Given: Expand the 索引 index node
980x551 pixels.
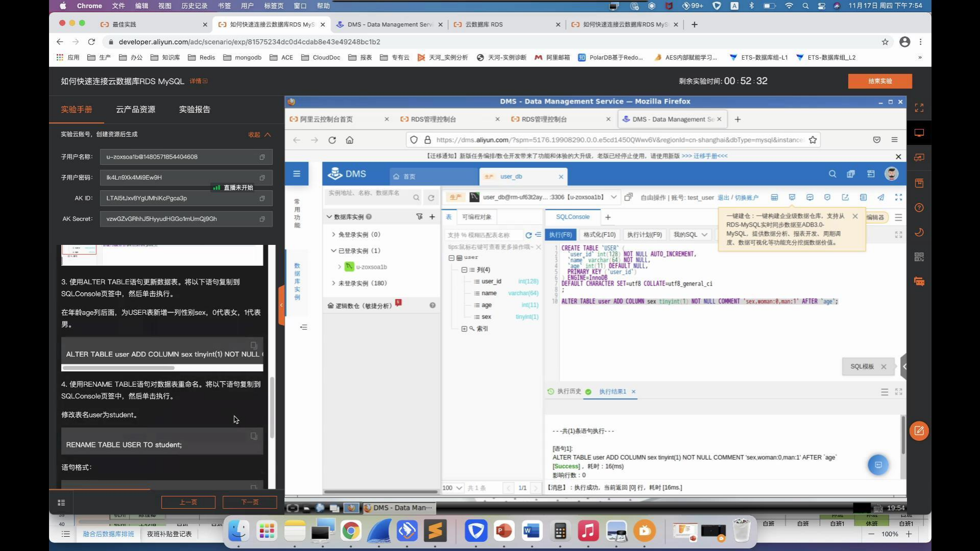Looking at the screenshot, I should pyautogui.click(x=464, y=329).
